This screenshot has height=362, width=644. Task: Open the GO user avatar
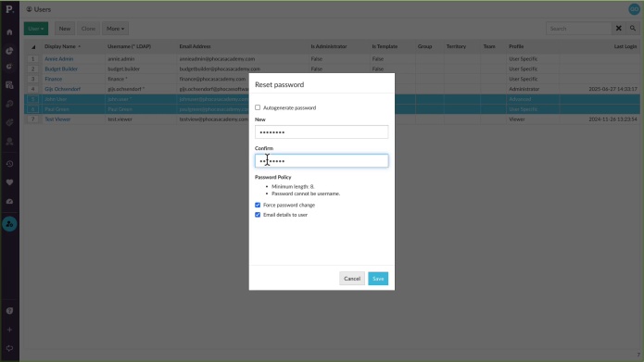(634, 9)
